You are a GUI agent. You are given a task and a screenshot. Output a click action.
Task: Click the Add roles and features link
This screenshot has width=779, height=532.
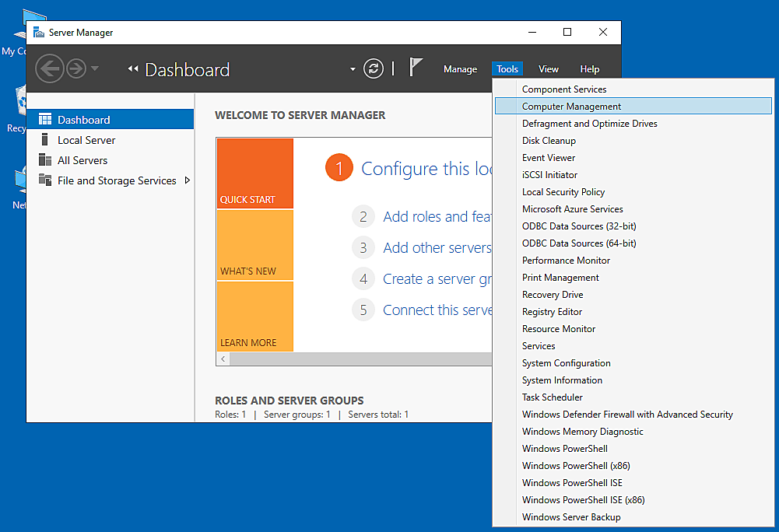437,216
